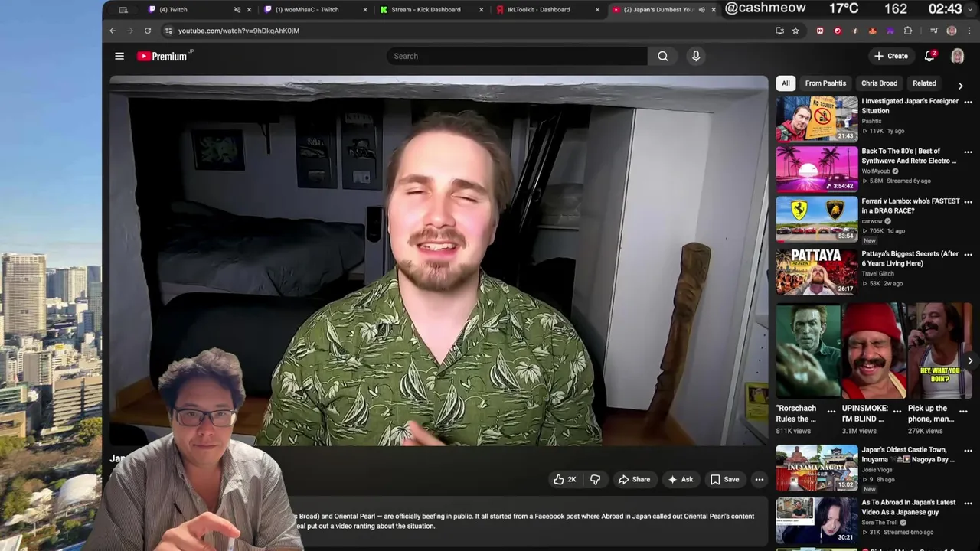Open Back To The 80's synthwave thumbnail

817,169
